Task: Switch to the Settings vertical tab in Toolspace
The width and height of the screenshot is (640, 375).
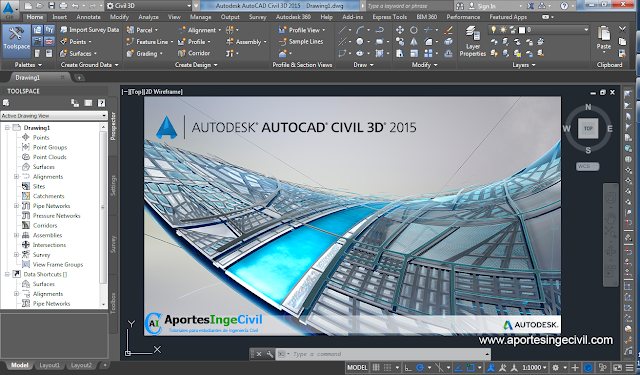Action: 113,185
